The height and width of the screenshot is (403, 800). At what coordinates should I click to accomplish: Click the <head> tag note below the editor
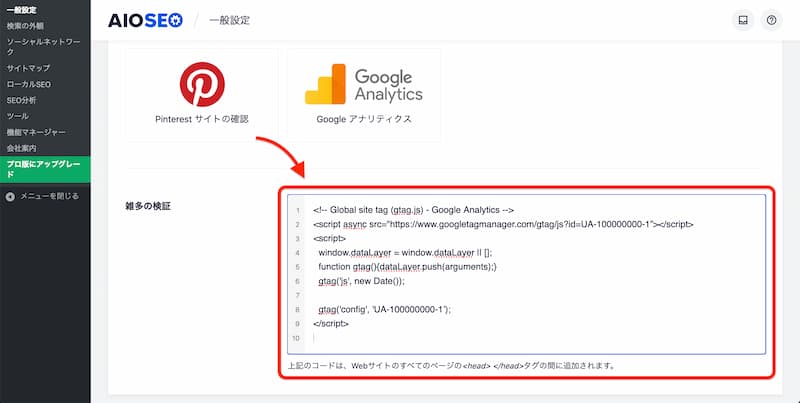[452, 366]
